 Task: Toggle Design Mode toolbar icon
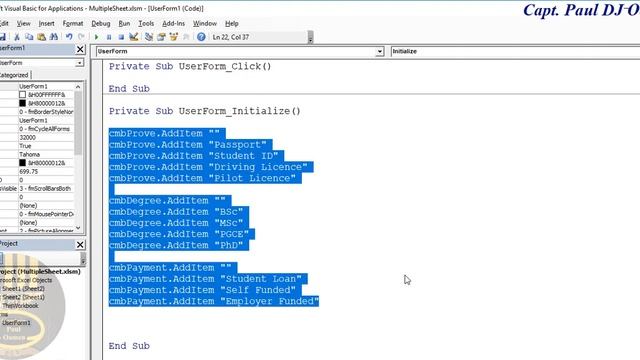pos(133,37)
